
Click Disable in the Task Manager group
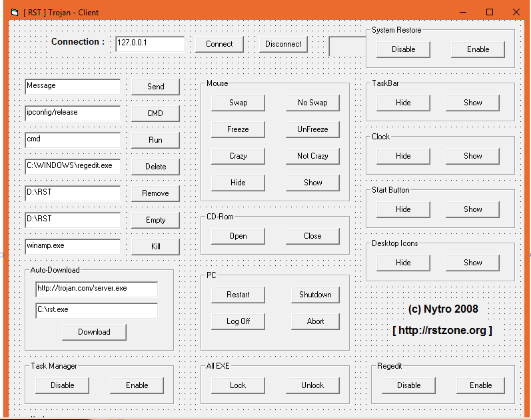tap(63, 385)
